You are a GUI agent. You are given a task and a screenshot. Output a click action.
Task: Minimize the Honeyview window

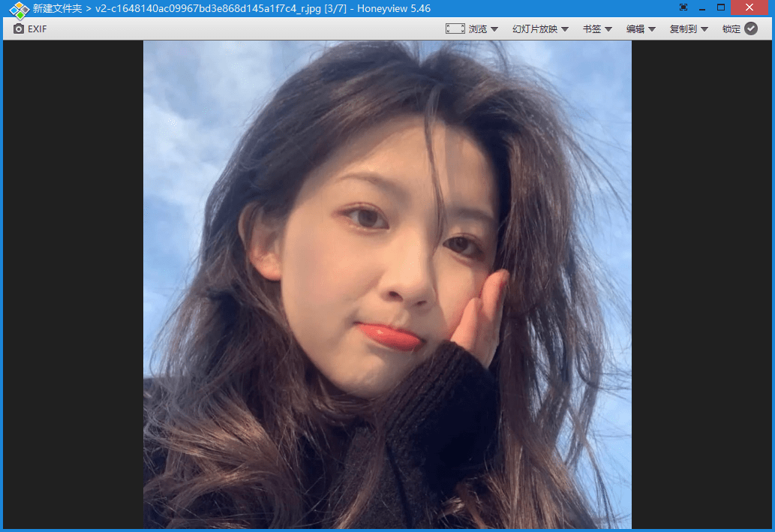click(701, 8)
